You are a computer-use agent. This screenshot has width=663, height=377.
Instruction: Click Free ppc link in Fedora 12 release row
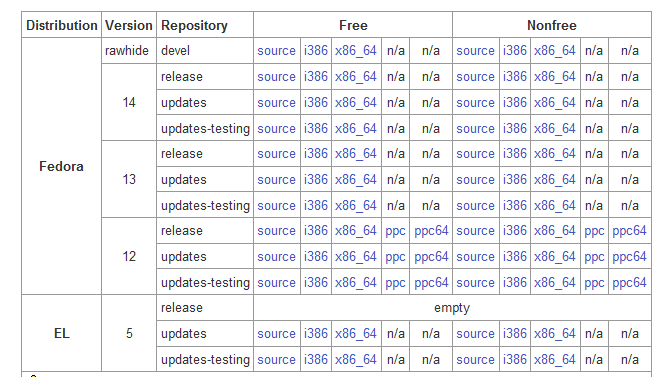[x=395, y=232]
